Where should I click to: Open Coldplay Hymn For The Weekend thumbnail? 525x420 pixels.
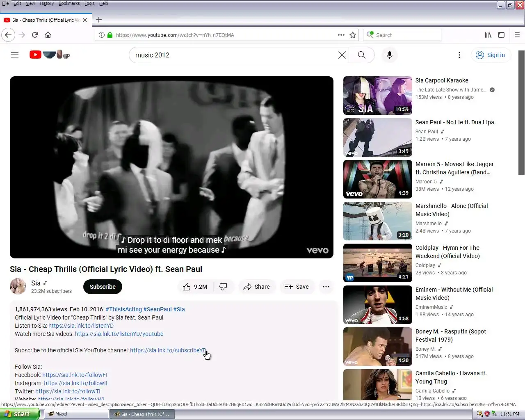point(377,263)
